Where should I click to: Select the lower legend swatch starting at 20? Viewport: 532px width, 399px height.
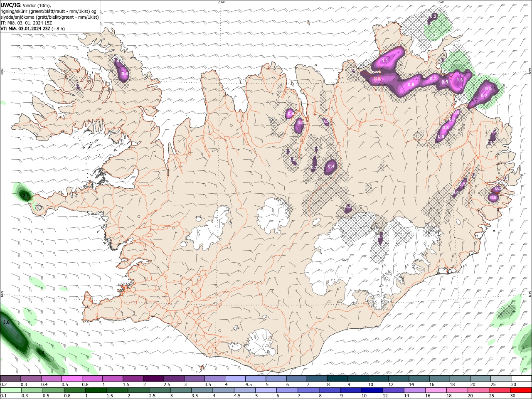pos(478,390)
